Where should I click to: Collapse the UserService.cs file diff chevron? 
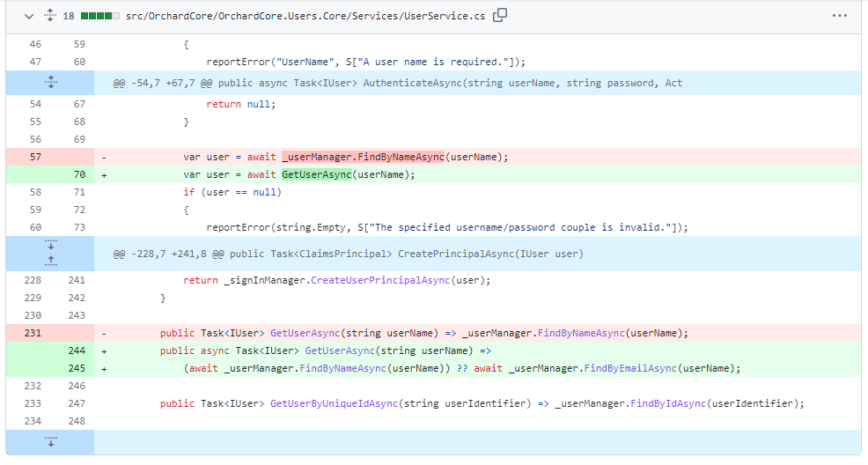(29, 16)
